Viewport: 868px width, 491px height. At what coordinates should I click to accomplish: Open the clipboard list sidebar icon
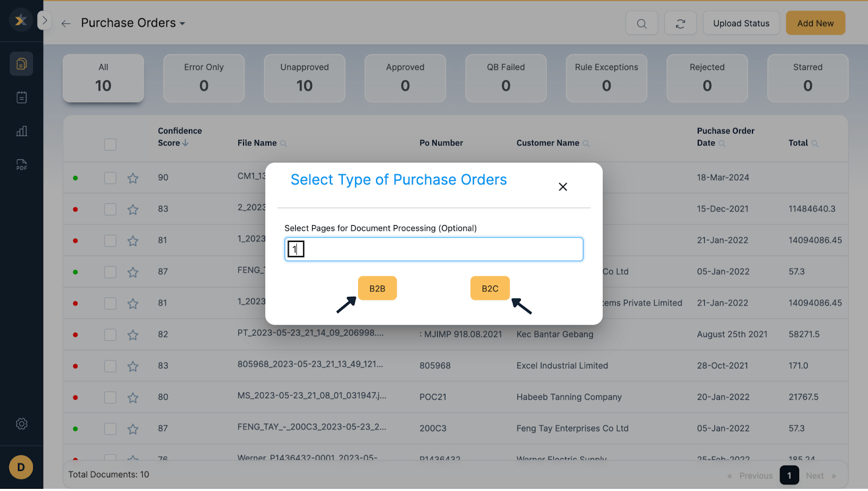click(22, 98)
